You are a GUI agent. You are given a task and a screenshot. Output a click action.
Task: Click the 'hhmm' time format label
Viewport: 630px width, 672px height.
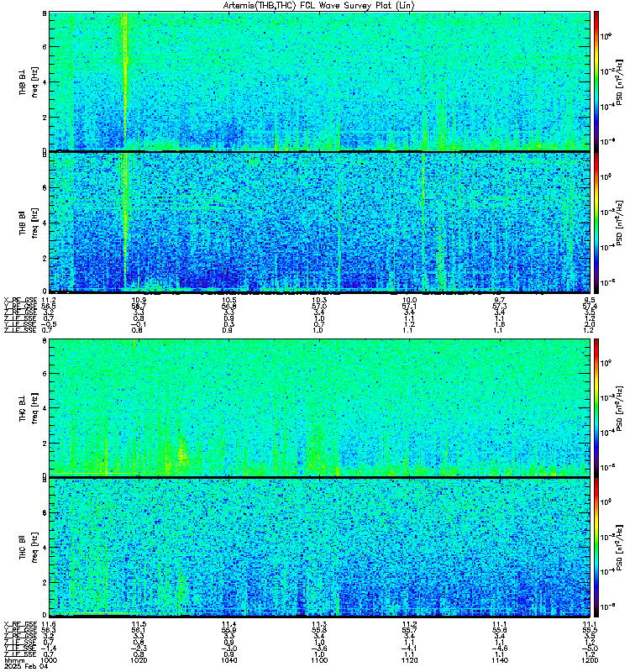coord(13,660)
